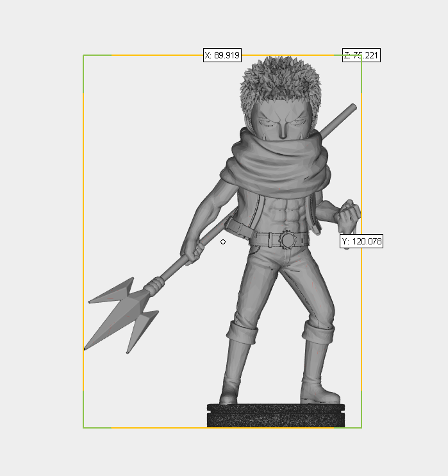Image resolution: width=448 pixels, height=476 pixels.
Task: Click the figure's boot on the right
Action: [318, 373]
